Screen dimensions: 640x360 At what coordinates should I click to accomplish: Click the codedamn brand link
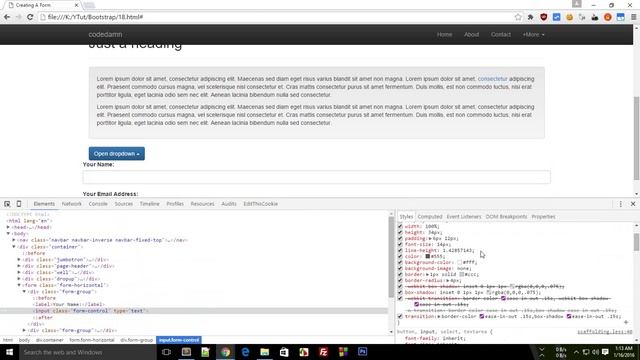[105, 35]
